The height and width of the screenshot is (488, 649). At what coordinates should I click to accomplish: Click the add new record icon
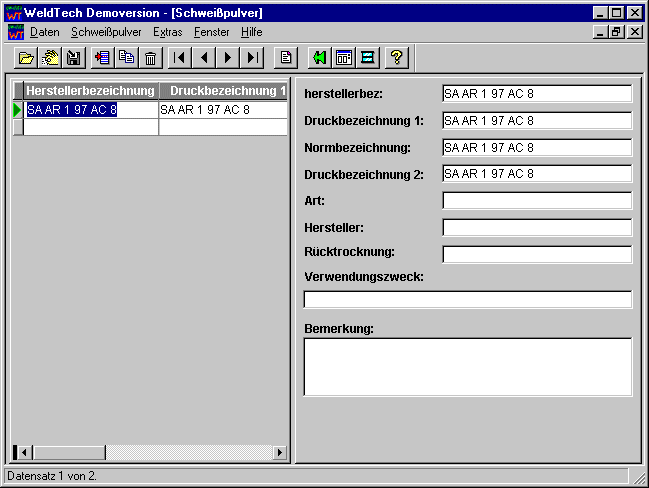(x=102, y=58)
